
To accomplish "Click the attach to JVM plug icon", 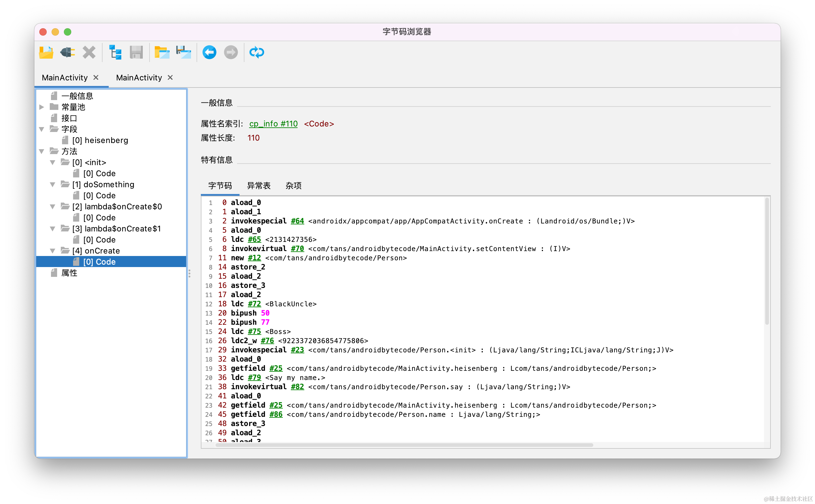I will [68, 52].
